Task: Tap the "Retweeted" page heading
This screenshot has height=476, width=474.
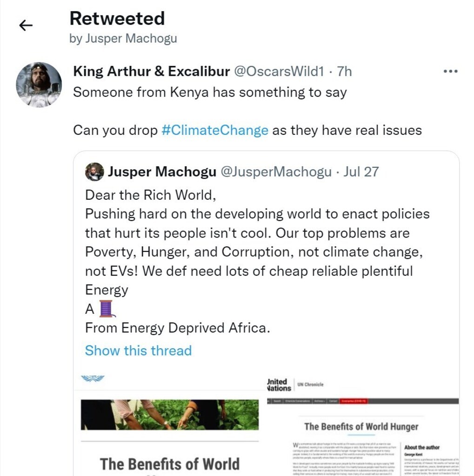Action: tap(117, 19)
